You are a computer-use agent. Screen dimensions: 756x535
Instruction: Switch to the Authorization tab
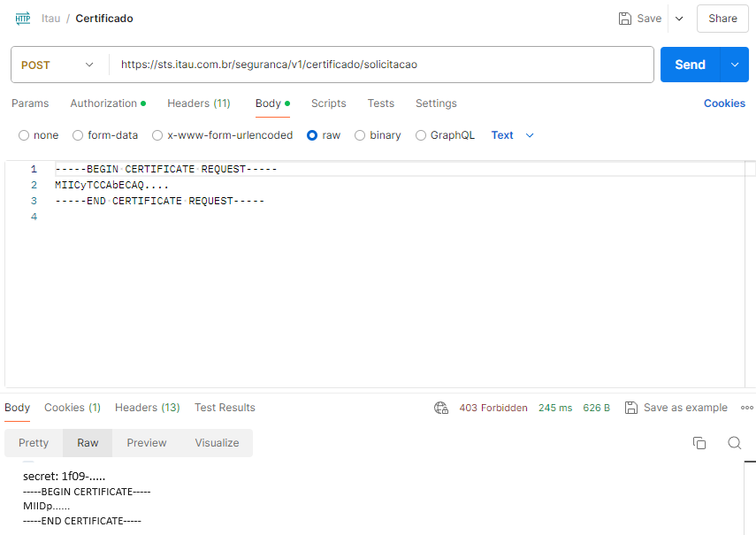pos(108,103)
